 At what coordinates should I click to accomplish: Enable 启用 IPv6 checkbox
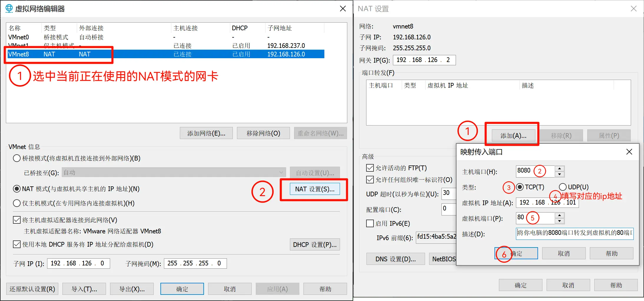click(x=370, y=223)
